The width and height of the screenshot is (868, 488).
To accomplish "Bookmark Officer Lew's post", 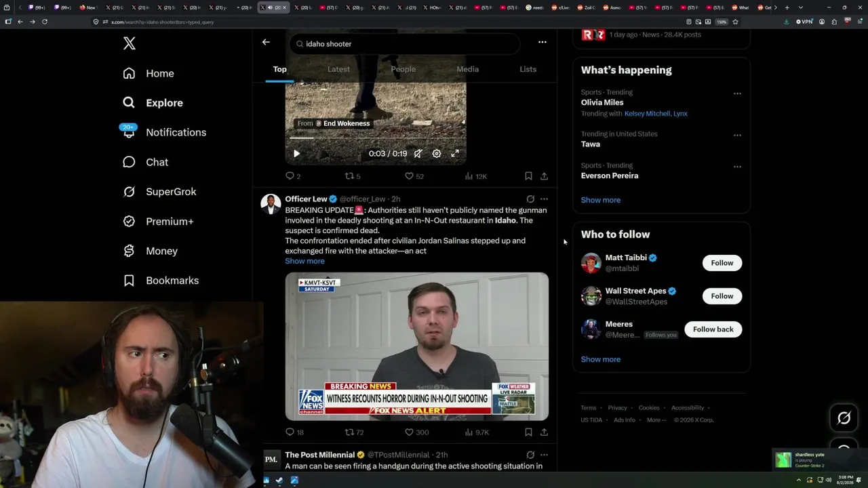I will point(528,432).
